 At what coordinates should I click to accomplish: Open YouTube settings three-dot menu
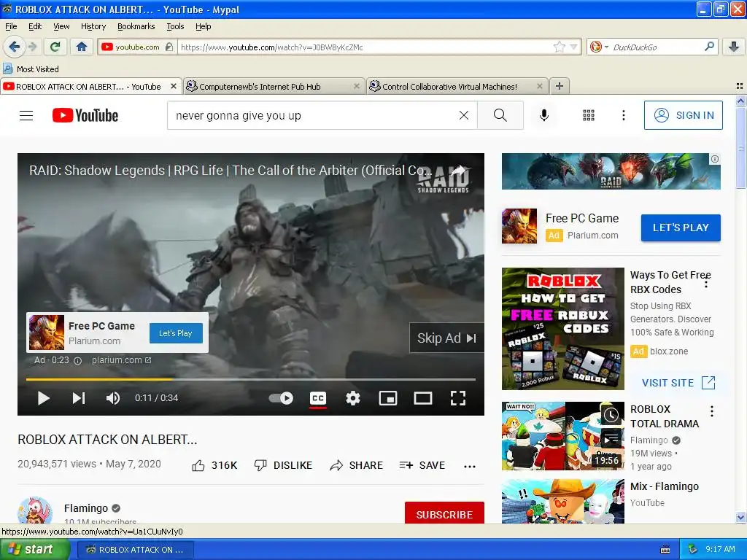click(623, 115)
